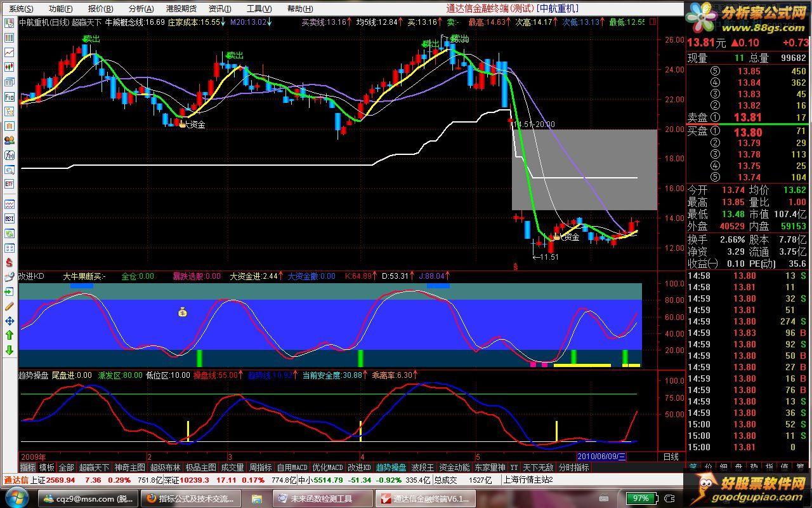812x508 pixels.
Task: Click the green up arrow icon
Action: click(10, 335)
